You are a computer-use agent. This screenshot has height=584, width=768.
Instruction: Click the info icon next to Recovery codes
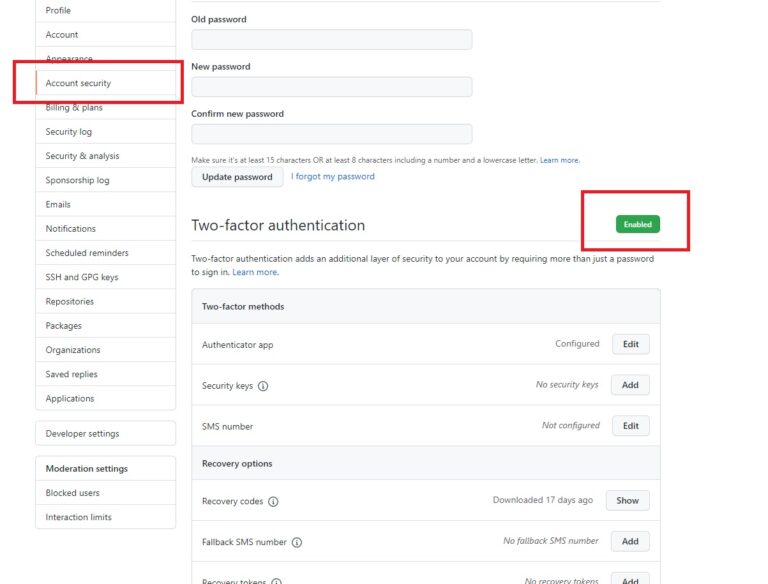click(x=273, y=501)
